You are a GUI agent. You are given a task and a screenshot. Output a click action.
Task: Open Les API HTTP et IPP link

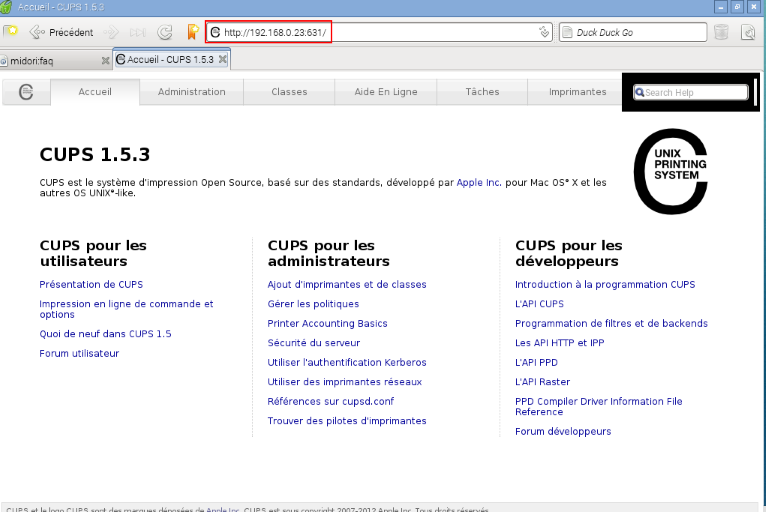click(559, 343)
